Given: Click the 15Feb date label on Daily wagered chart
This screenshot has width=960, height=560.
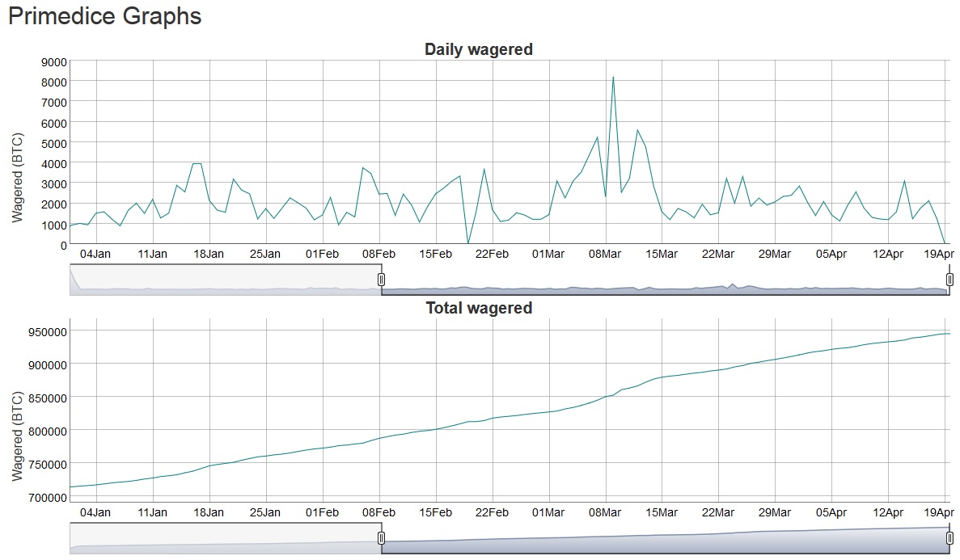Looking at the screenshot, I should pos(435,254).
